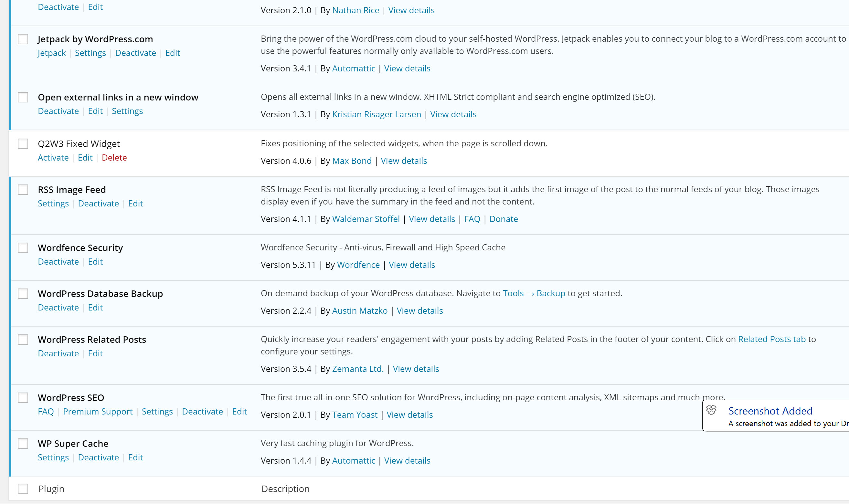Open Settings for RSS Image Feed
849x504 pixels.
53,204
